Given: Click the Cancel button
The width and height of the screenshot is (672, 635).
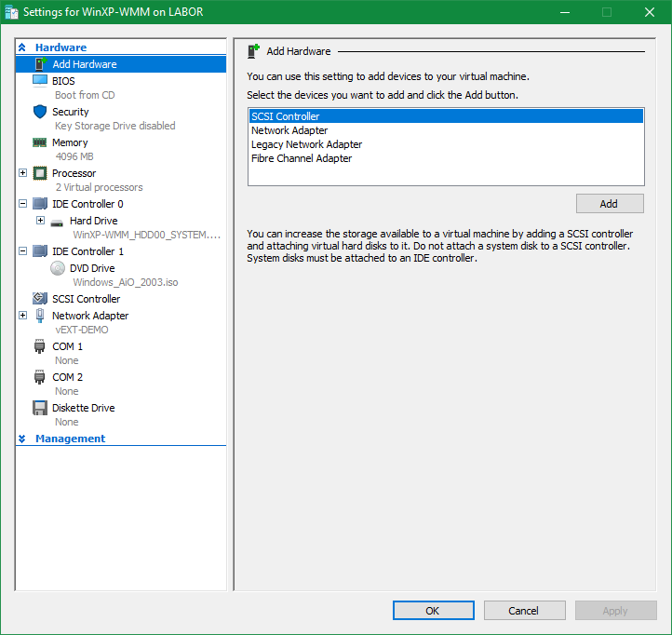Looking at the screenshot, I should pyautogui.click(x=524, y=611).
